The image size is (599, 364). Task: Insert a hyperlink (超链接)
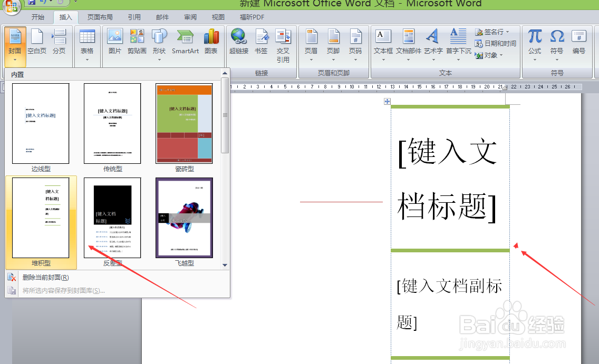[x=239, y=42]
